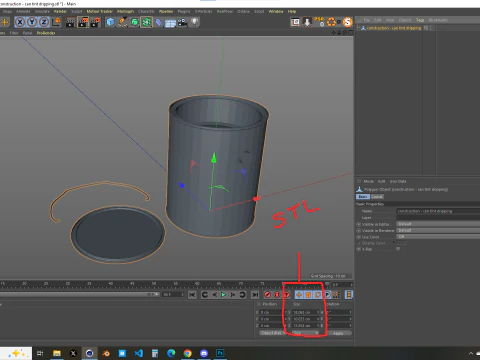
Task: Open the Mode menu in Attribute Manager
Action: (368, 181)
